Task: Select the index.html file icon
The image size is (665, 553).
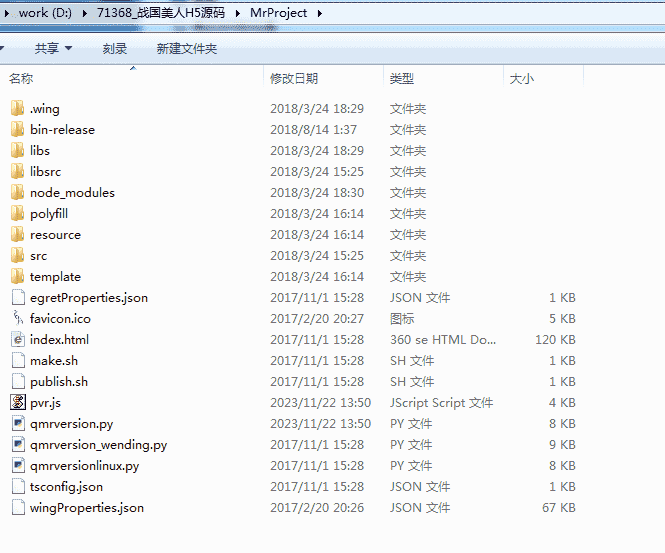Action: (x=17, y=339)
